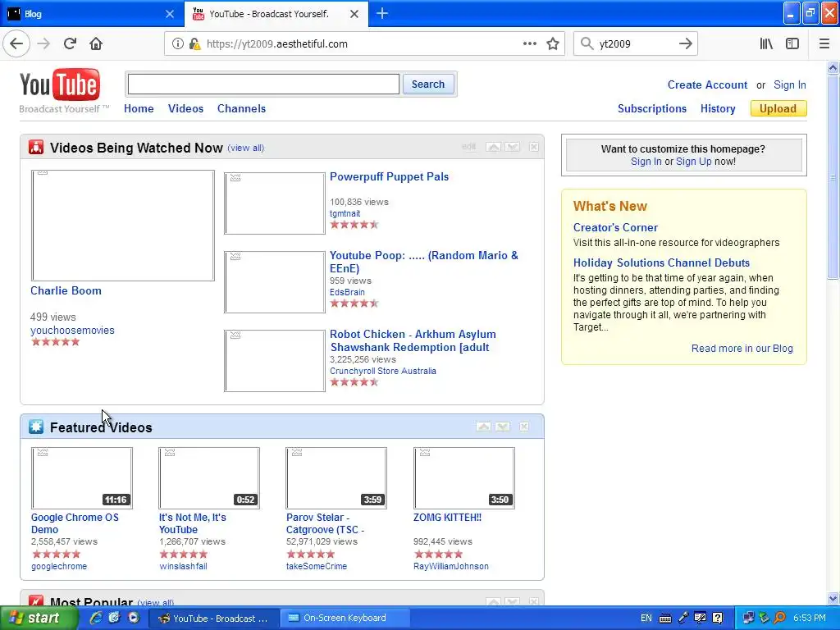Image resolution: width=840 pixels, height=630 pixels.
Task: Click the YouTube Search button
Action: (428, 84)
